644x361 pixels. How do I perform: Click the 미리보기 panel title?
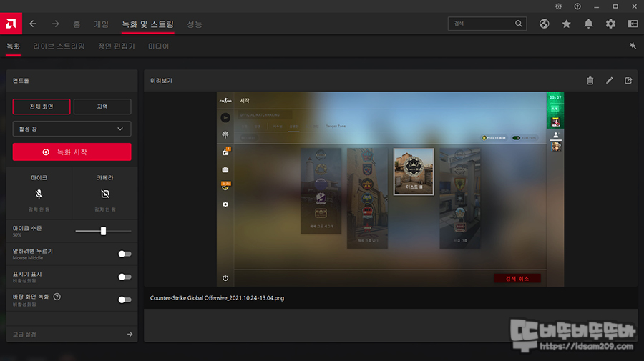(162, 80)
